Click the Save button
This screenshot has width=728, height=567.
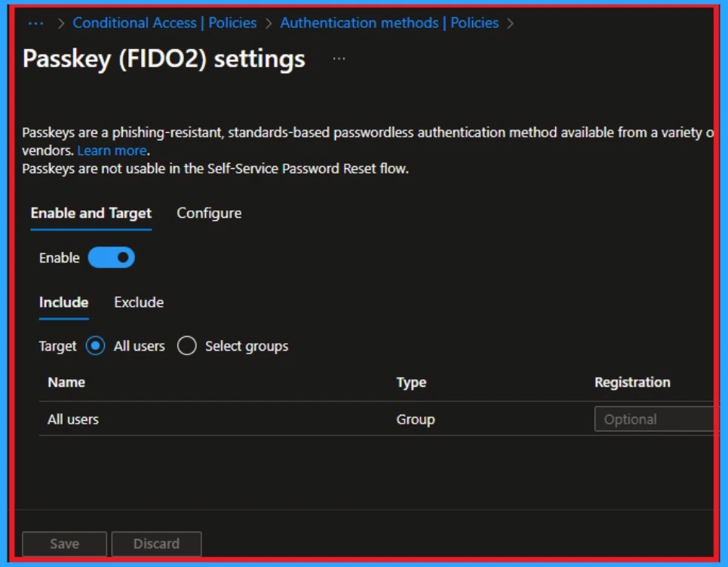click(x=65, y=544)
